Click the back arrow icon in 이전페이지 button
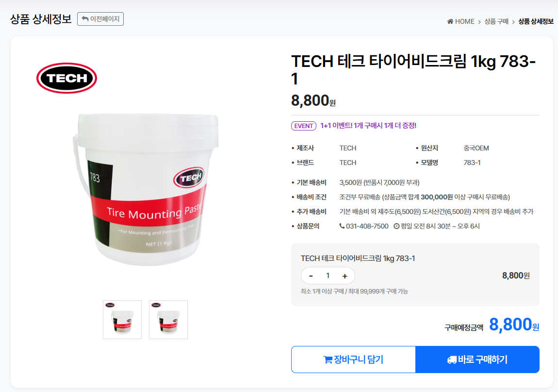This screenshot has width=558, height=392. coord(85,19)
